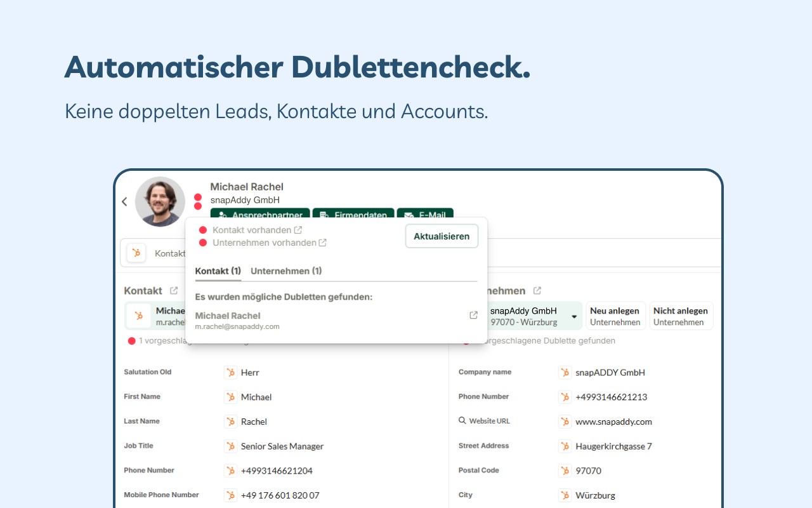Switch to the Unternehmen (1) tab

[286, 271]
